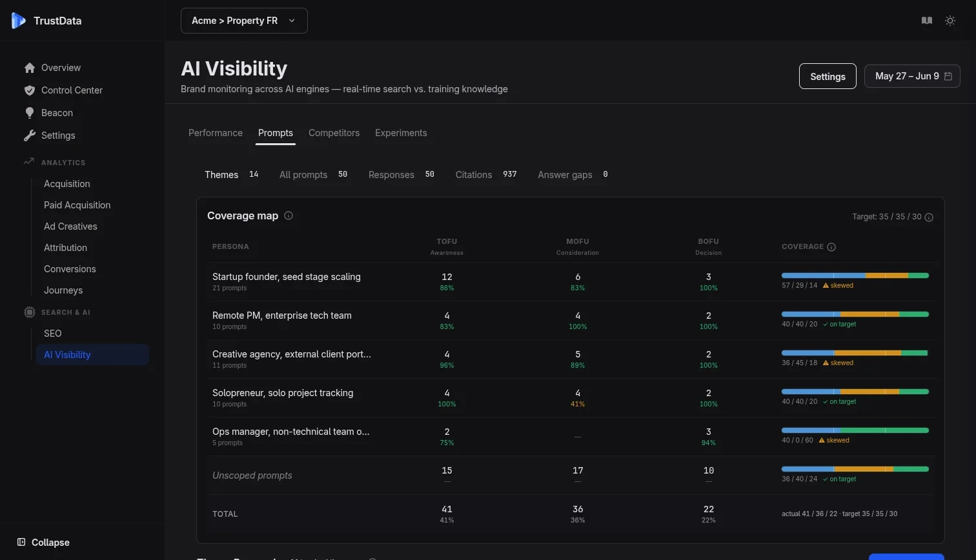Viewport: 976px width, 560px height.
Task: Open the All prompts sub-tab
Action: pyautogui.click(x=314, y=175)
